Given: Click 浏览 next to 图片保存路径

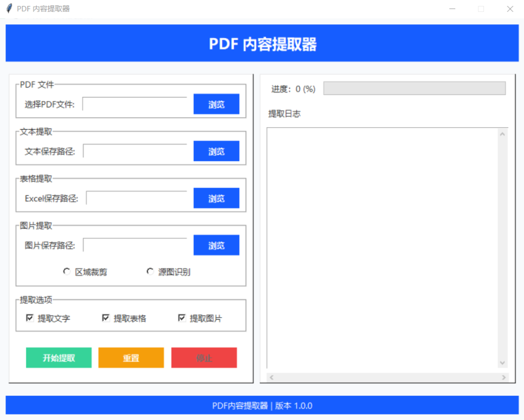Looking at the screenshot, I should [x=216, y=245].
